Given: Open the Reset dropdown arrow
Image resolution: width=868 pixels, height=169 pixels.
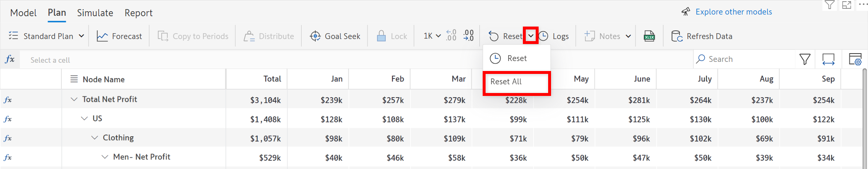Looking at the screenshot, I should (531, 36).
